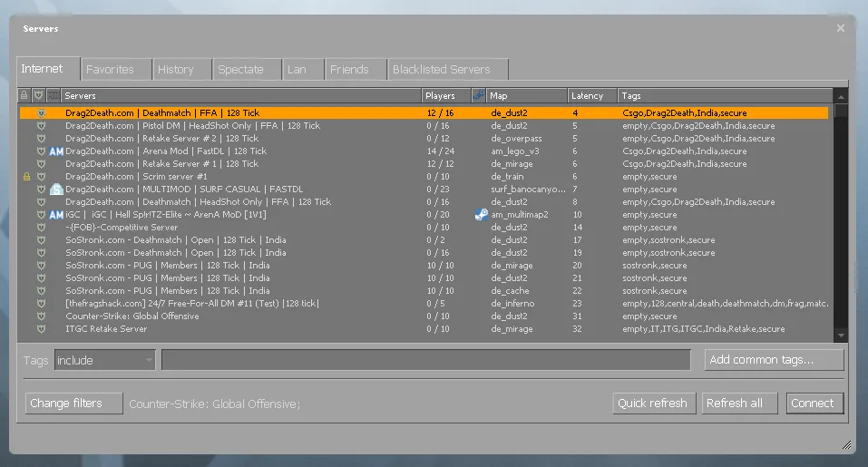Click the shield icon on the Counter-Strike: Global Offensive row
This screenshot has width=868, height=467.
tap(41, 316)
